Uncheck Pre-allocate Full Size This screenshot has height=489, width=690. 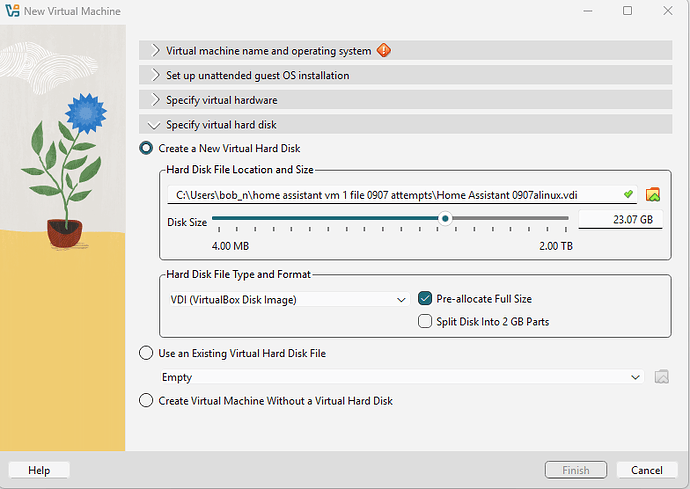pos(425,298)
